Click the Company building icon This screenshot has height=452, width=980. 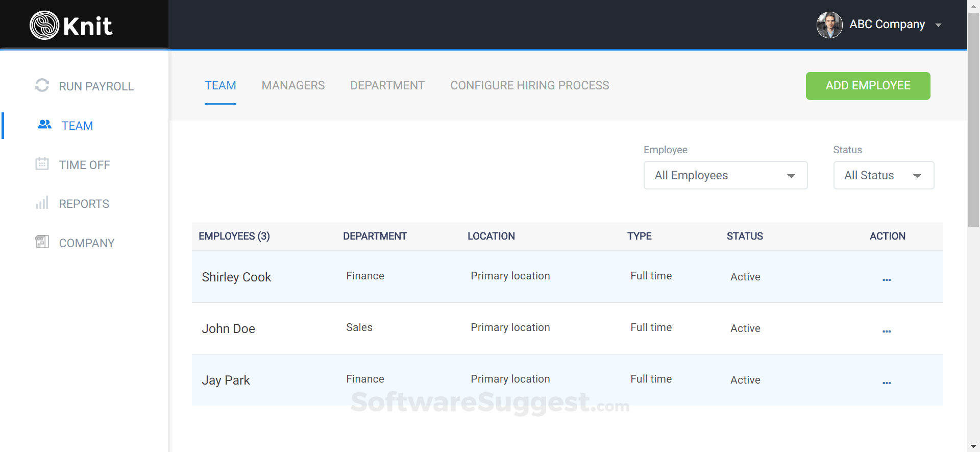(42, 242)
